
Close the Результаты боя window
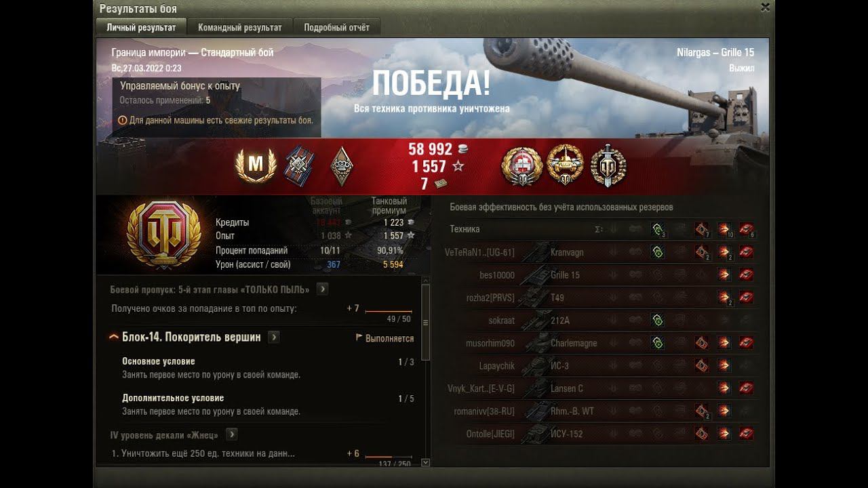click(x=765, y=8)
